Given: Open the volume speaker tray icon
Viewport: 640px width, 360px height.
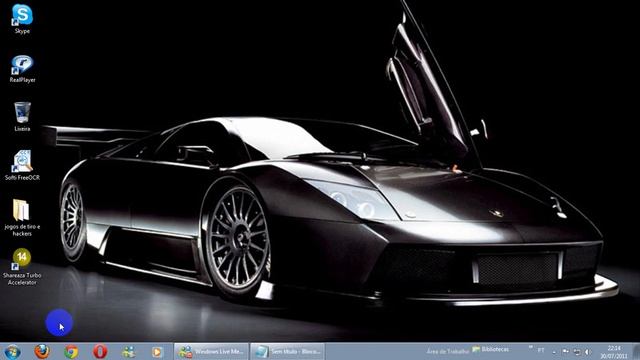Looking at the screenshot, I should 588,351.
